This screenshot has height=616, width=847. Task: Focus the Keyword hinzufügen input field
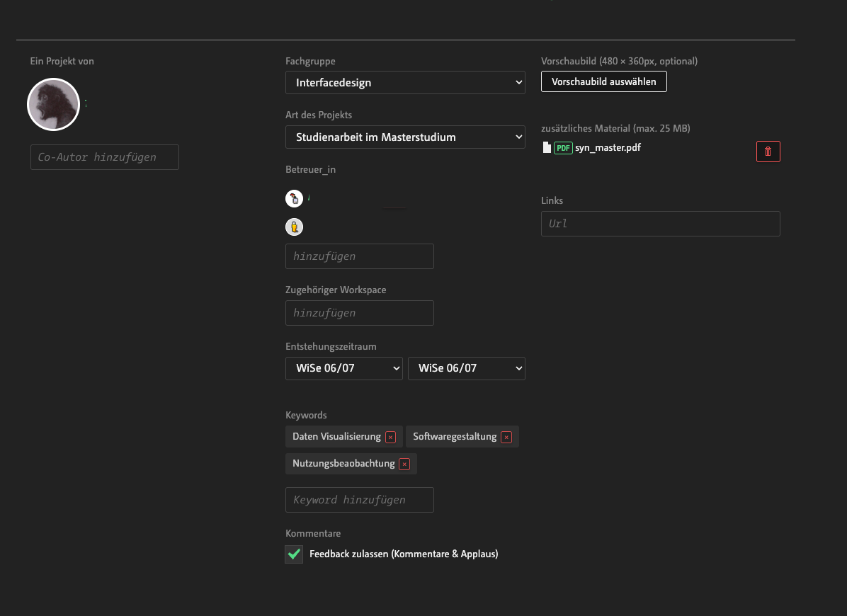point(359,500)
